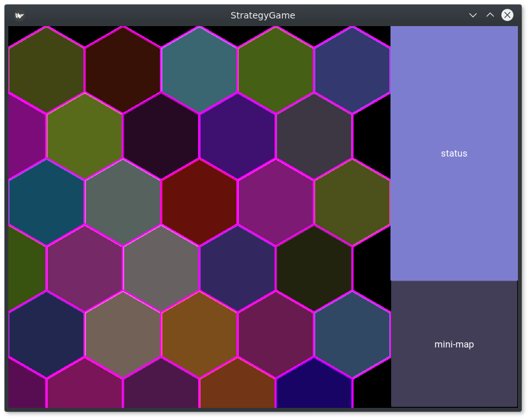Screen dimensions: 530x420
Task: Select the magenta-purple hexagon right of the red tile
Action: pyautogui.click(x=276, y=202)
